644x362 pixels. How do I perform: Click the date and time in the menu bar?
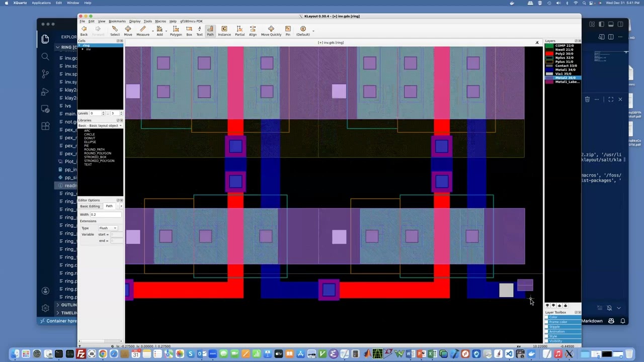(623, 3)
